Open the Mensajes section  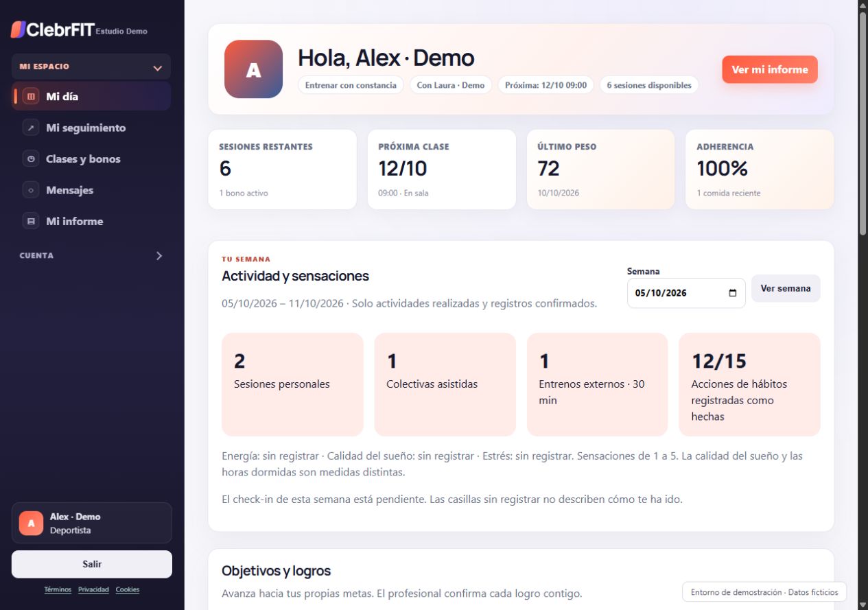click(91, 190)
